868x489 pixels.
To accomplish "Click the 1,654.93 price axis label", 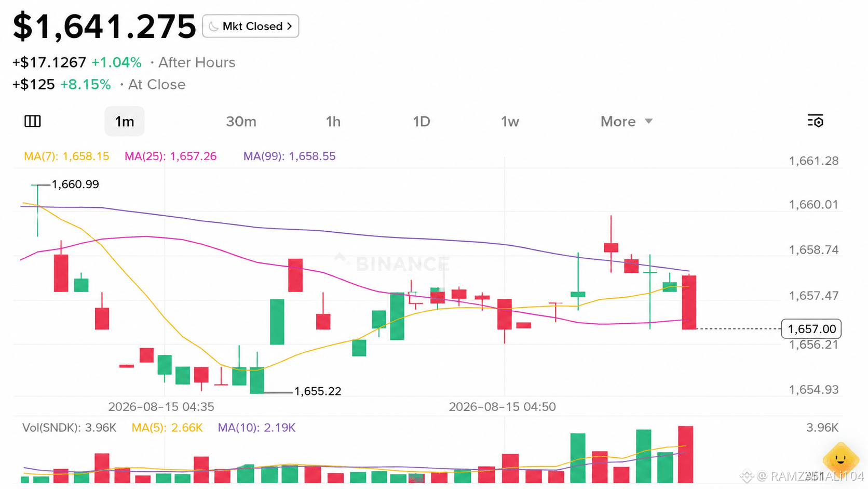I will click(813, 390).
